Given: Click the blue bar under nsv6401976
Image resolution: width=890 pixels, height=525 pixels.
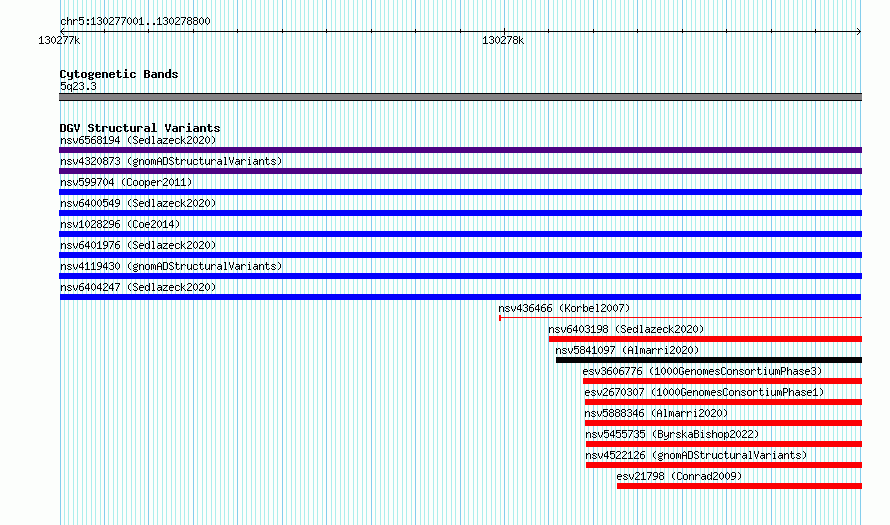Looking at the screenshot, I should [x=460, y=255].
